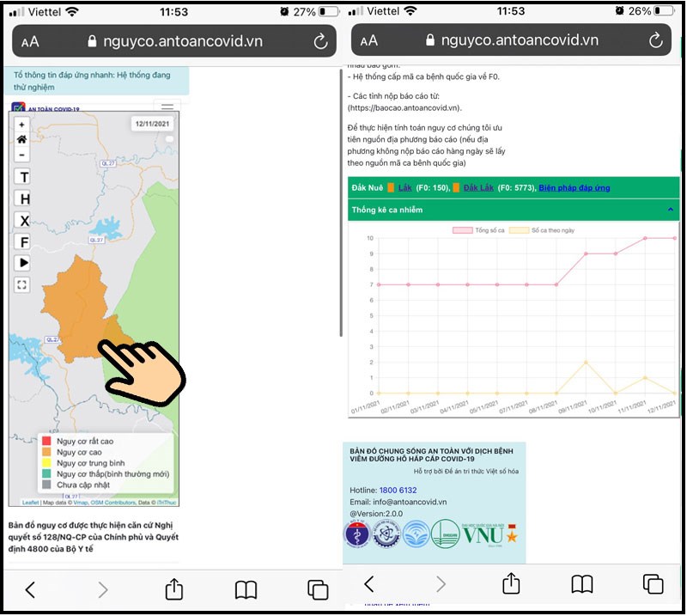Reload page in left Safari window
687x616 pixels.
click(x=320, y=41)
